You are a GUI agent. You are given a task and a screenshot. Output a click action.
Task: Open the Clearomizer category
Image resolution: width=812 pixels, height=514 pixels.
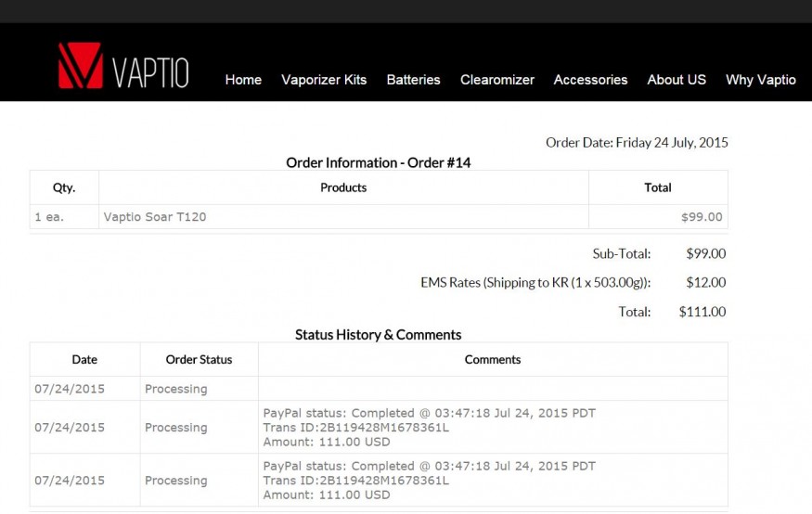(496, 80)
